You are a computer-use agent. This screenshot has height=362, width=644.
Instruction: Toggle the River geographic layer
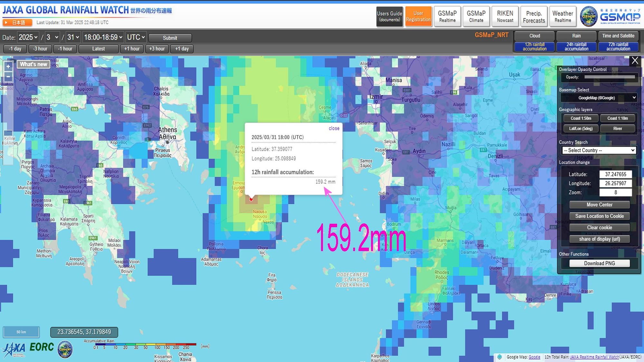coord(618,129)
